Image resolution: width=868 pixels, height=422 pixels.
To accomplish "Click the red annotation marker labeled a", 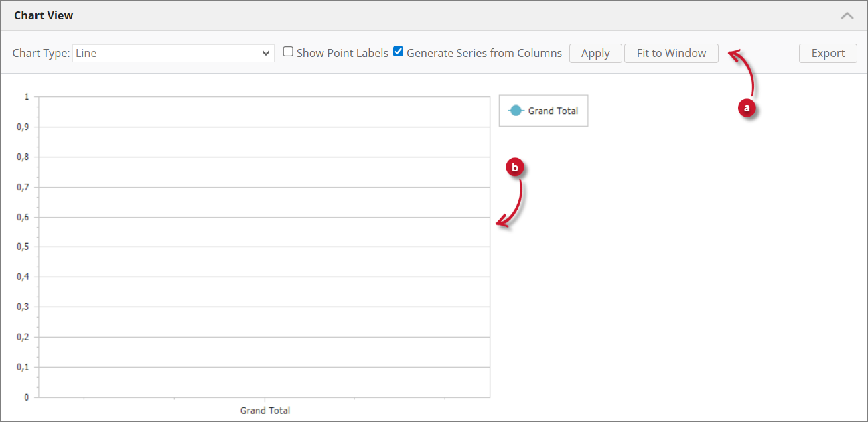I will [x=747, y=107].
